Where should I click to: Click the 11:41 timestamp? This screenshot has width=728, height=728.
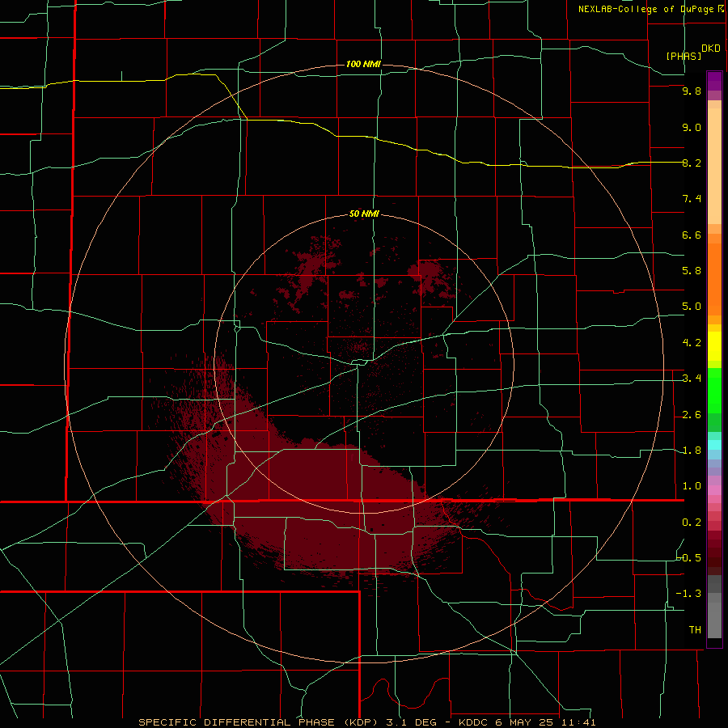coord(577,722)
